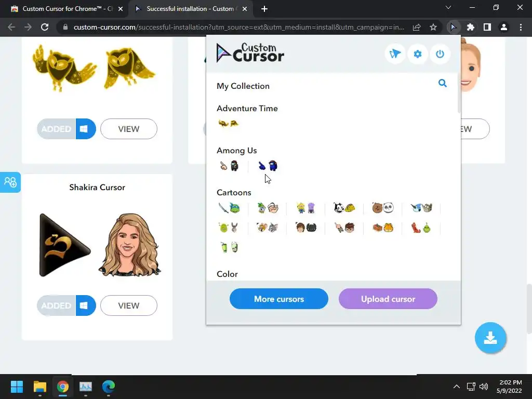Toggle the browser side panel
532x399 pixels.
click(487, 27)
